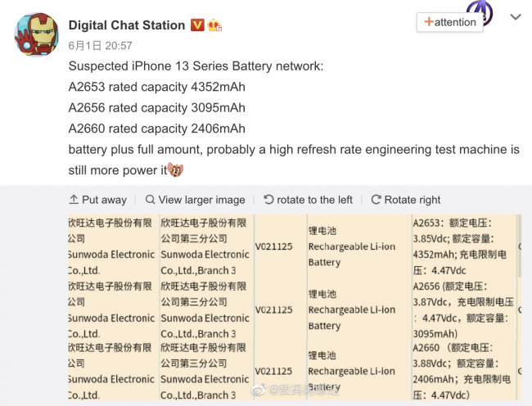
Task: Click the orange V verified badge
Action: click(x=197, y=25)
